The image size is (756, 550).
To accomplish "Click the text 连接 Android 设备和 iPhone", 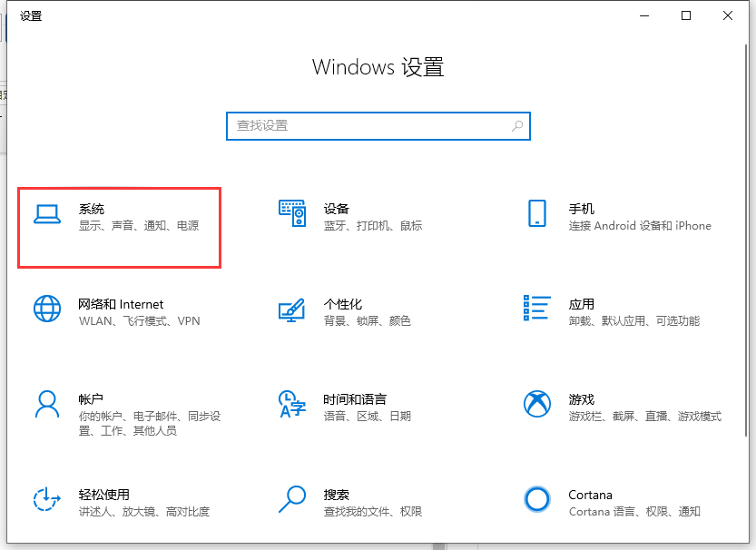I will tap(640, 226).
